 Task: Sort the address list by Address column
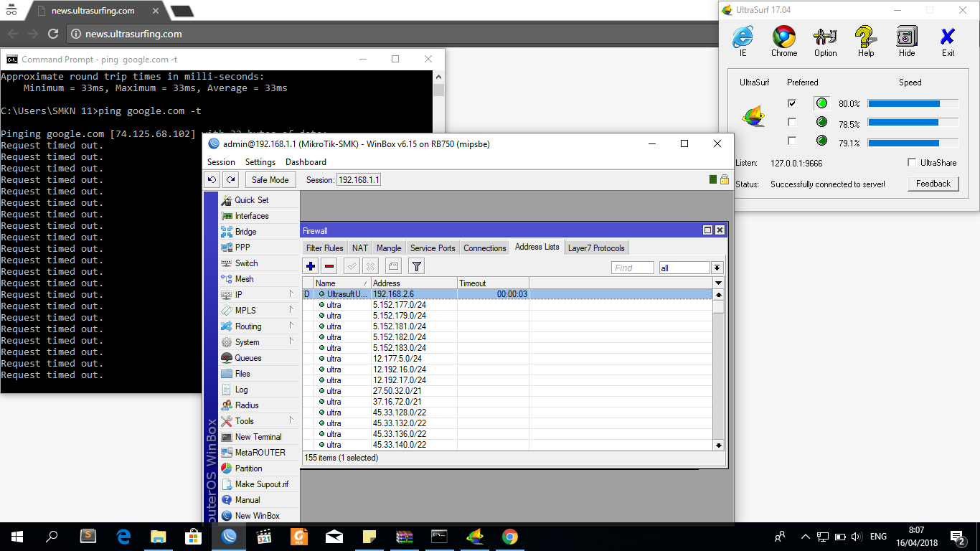tap(414, 283)
